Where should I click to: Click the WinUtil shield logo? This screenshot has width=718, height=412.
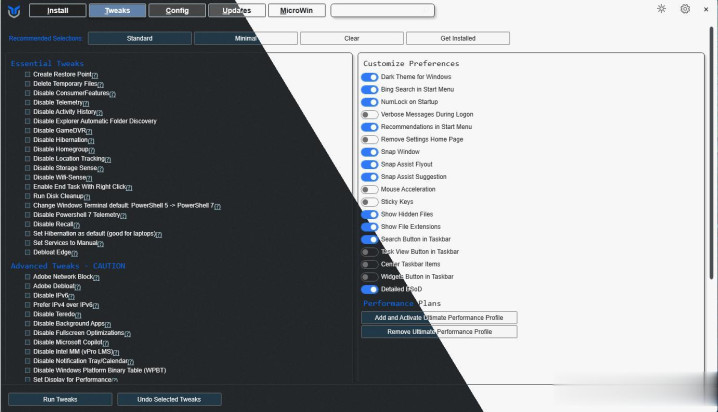tap(13, 10)
